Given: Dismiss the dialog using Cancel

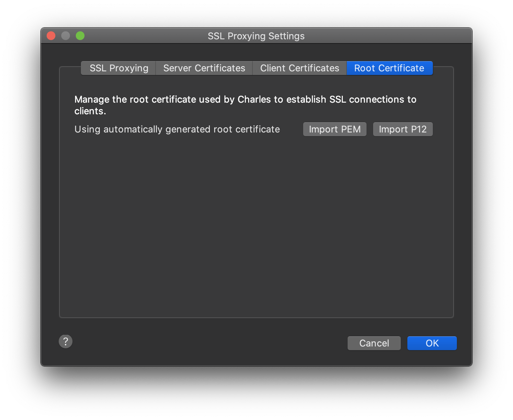Looking at the screenshot, I should [x=374, y=343].
